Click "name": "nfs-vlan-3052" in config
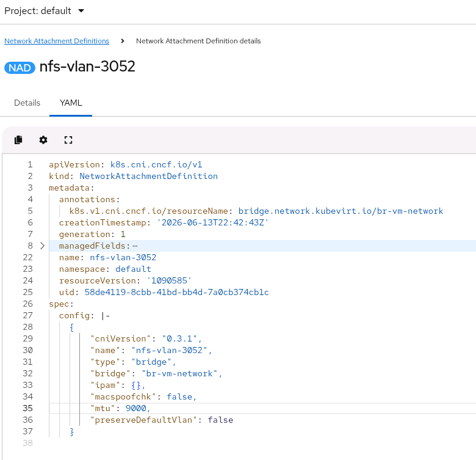Image resolution: width=476 pixels, height=460 pixels. tap(149, 350)
